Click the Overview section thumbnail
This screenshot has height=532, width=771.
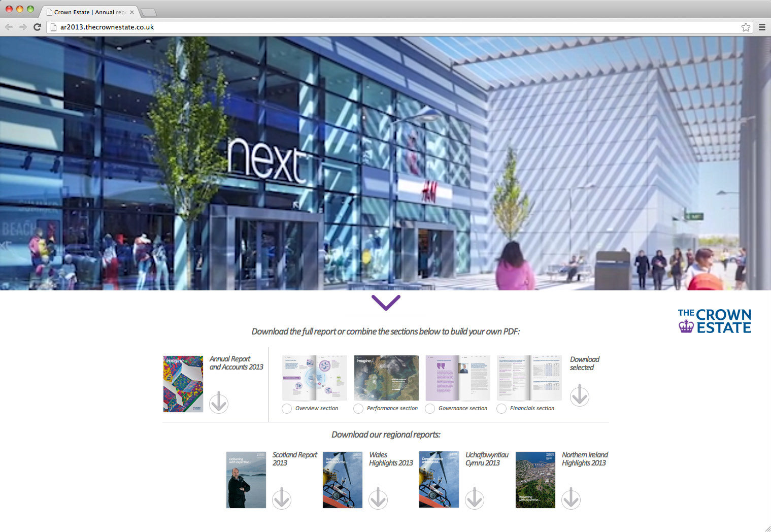(x=315, y=378)
